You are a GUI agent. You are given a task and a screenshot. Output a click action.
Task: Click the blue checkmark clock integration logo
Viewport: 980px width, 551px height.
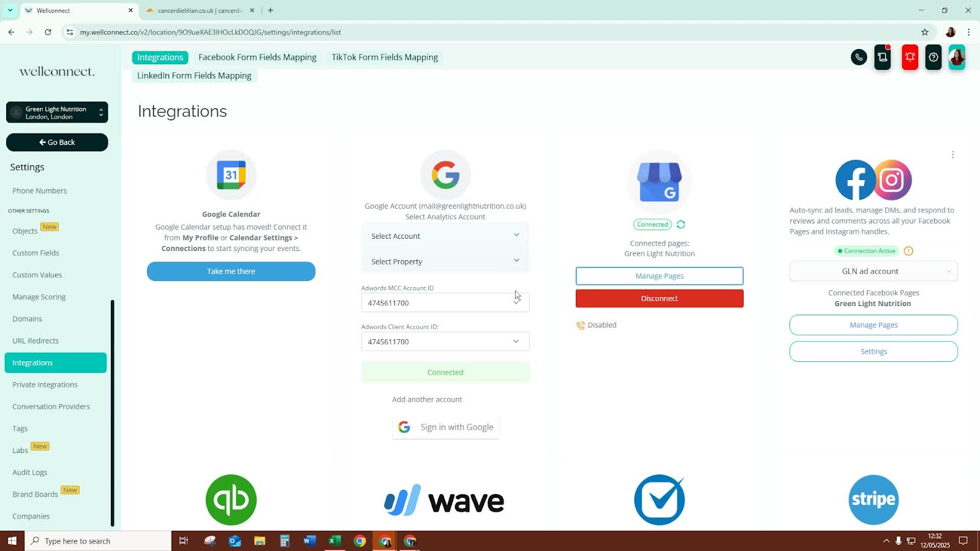click(659, 500)
